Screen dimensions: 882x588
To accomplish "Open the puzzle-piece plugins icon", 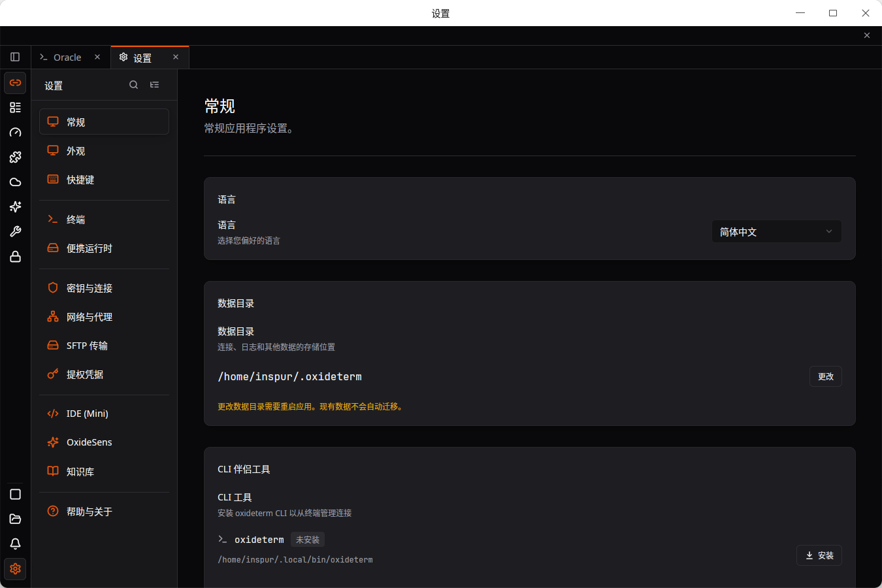I will (x=15, y=157).
